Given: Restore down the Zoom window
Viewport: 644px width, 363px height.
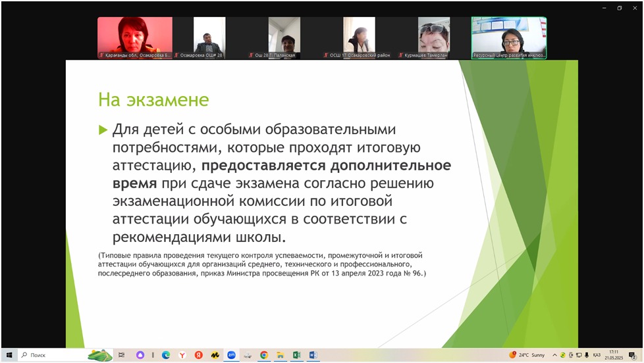Looking at the screenshot, I should [620, 8].
